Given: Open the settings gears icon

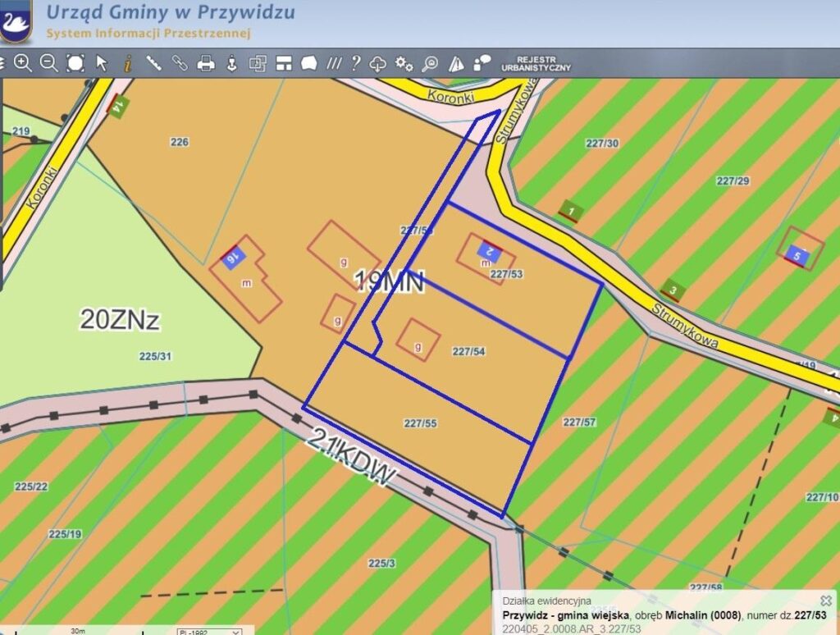Looking at the screenshot, I should click(x=404, y=64).
